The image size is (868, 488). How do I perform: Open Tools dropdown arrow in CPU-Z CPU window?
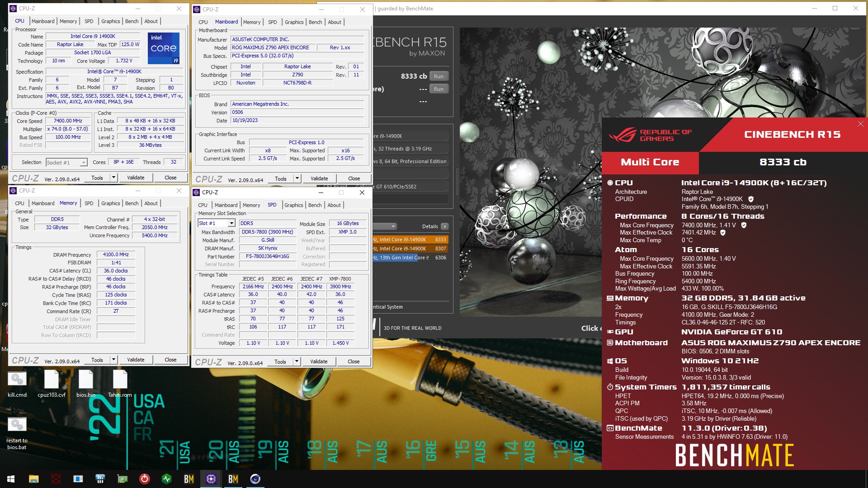pos(114,178)
